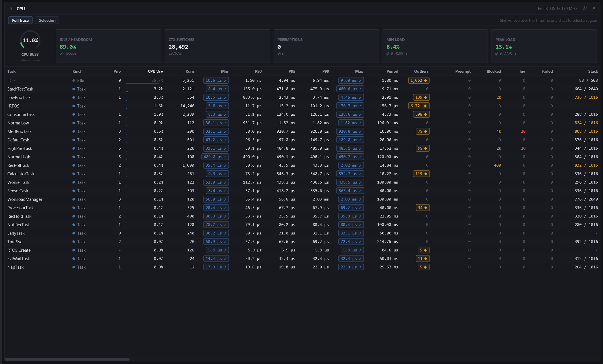Open EvtWaitTask outliers badge 11
This screenshot has height=364, width=603.
[x=422, y=259]
